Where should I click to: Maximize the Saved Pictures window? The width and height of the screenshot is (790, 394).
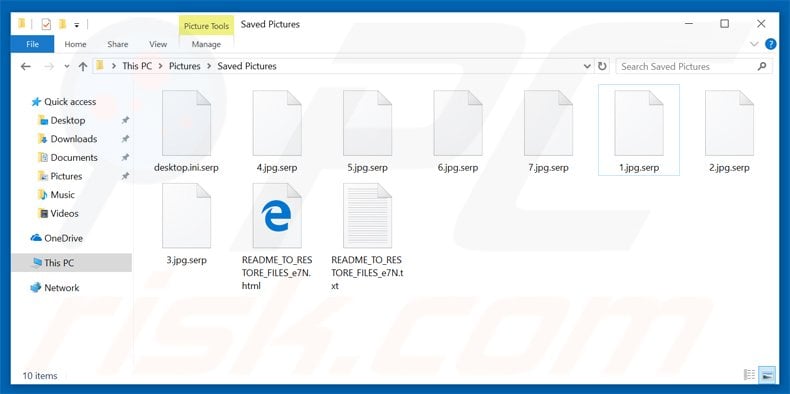pos(725,24)
